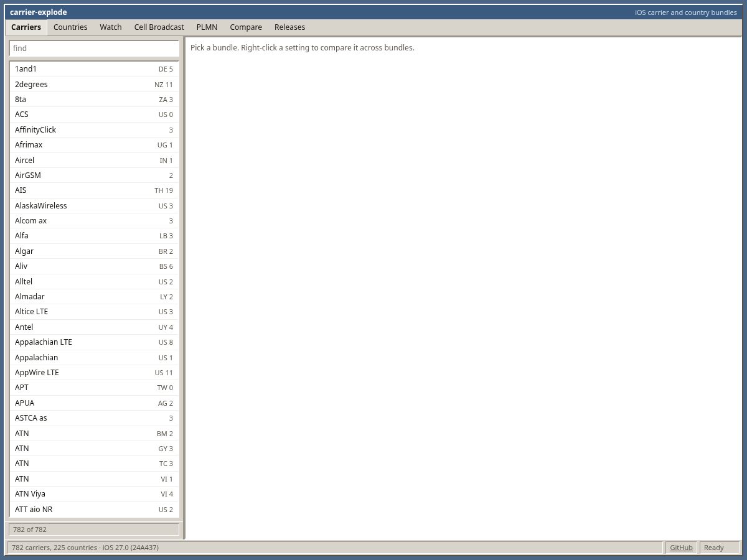Select the ATN VI 1 row
The height and width of the screenshot is (560, 747).
[x=94, y=479]
